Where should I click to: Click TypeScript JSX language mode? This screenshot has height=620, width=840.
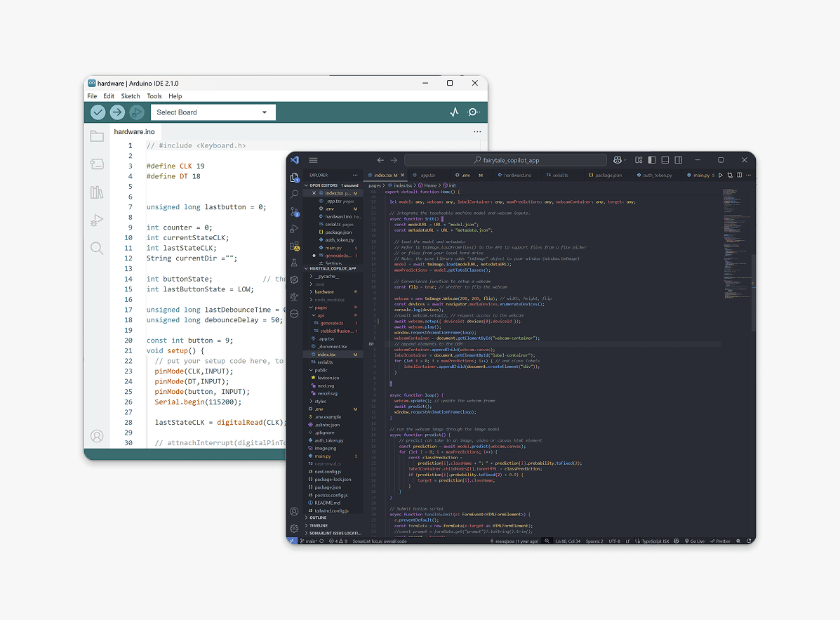point(655,541)
